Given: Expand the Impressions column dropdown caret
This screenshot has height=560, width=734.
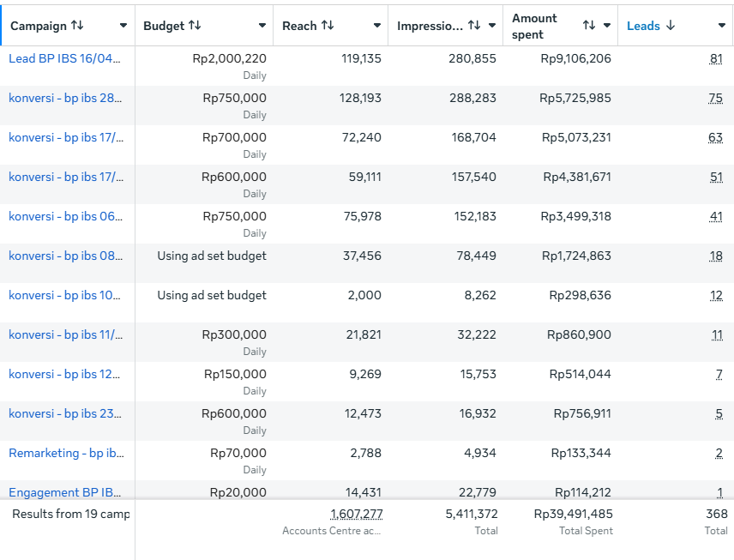Looking at the screenshot, I should coord(492,26).
